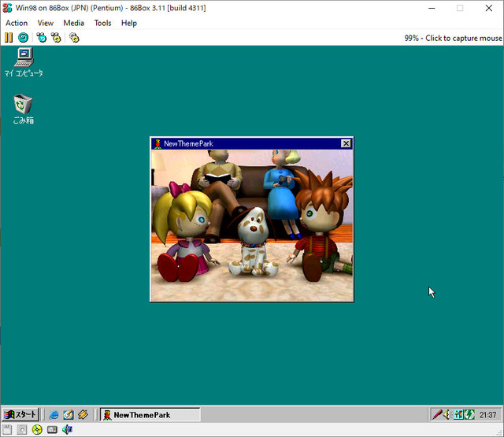Open the volume speaker tray icon
The height and width of the screenshot is (437, 504).
447,414
